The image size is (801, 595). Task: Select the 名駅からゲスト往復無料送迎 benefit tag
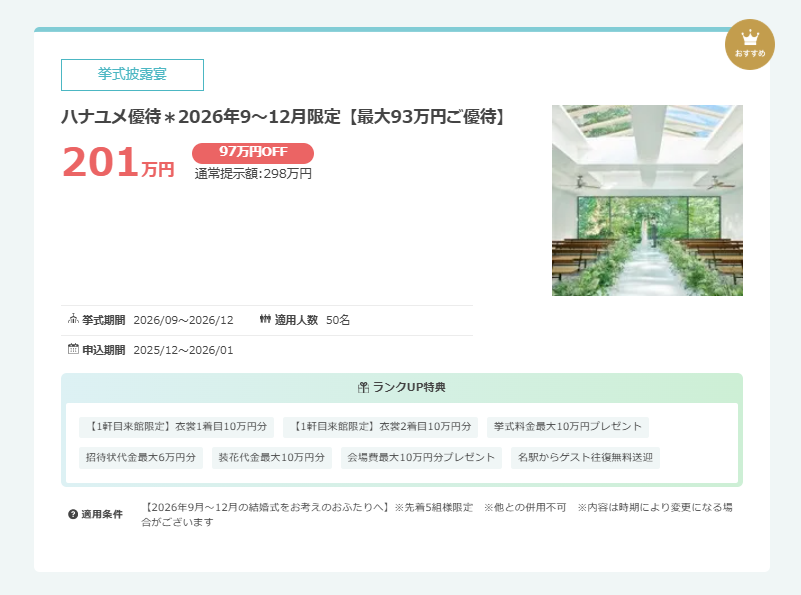[585, 458]
